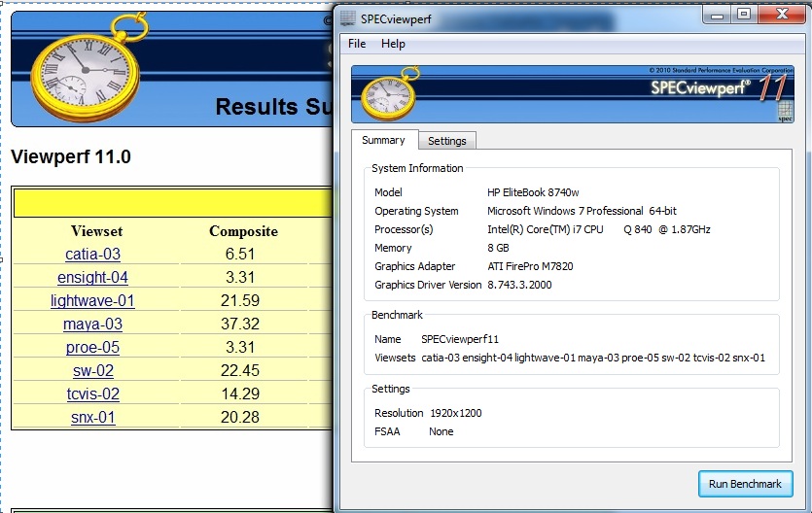Switch to the Settings tab
The image size is (812, 513).
[x=447, y=141]
